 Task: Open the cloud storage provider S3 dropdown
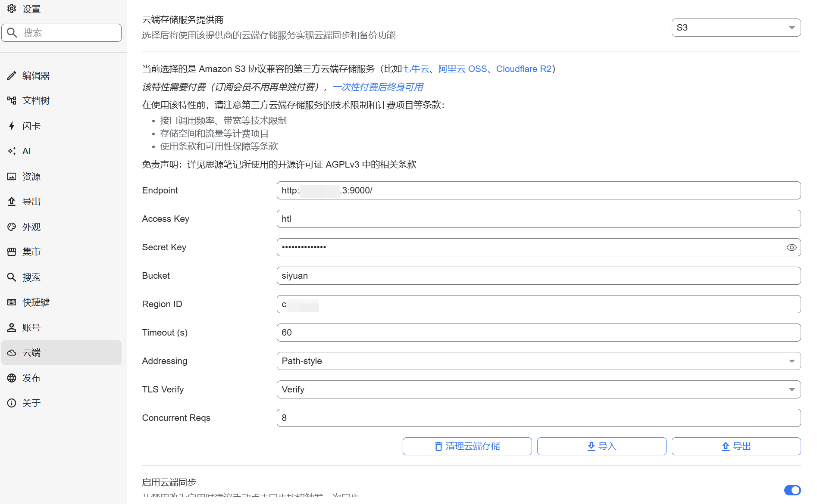(x=736, y=28)
